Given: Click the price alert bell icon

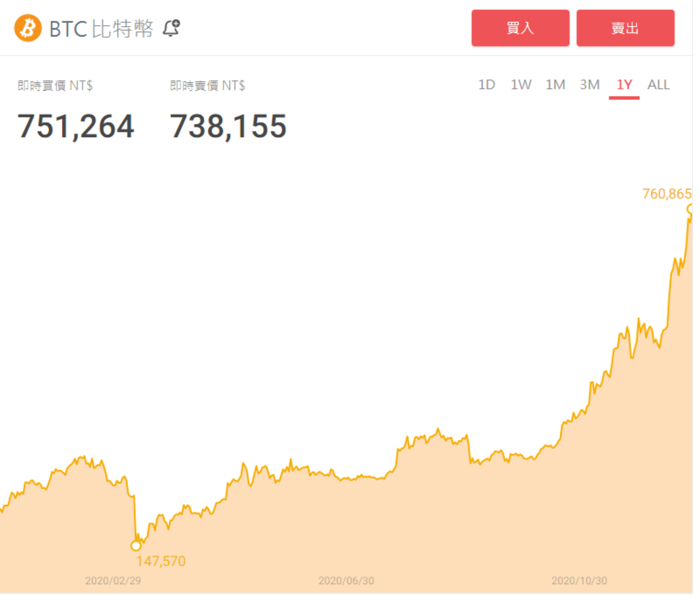Looking at the screenshot, I should point(171,28).
